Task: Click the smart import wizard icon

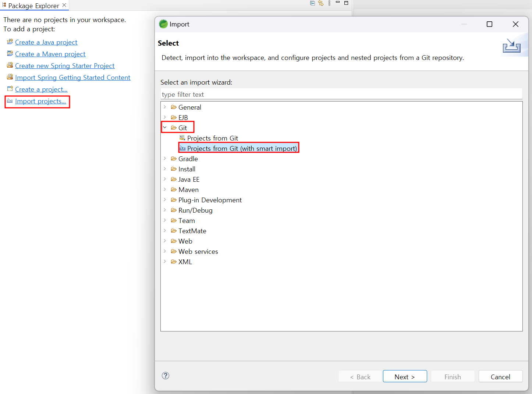Action: click(x=182, y=148)
